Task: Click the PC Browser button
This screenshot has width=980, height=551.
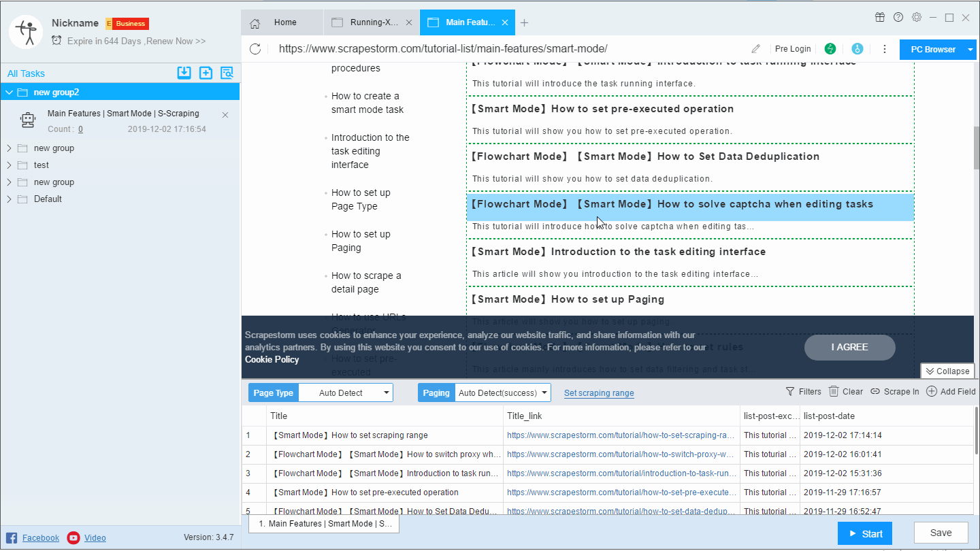Action: tap(932, 50)
